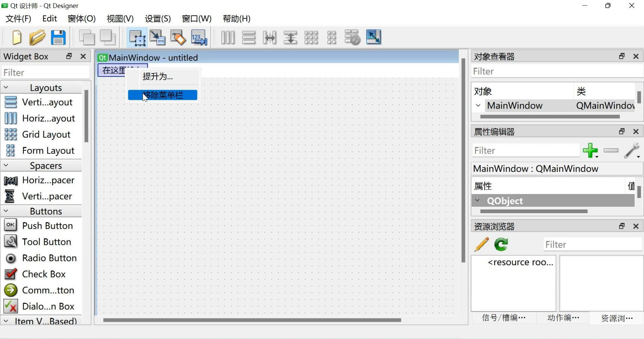Click the green reload resources icon

(x=501, y=244)
